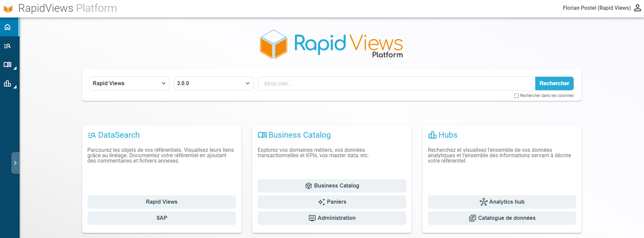Click the large RapidViews Platform logo

coord(332,44)
